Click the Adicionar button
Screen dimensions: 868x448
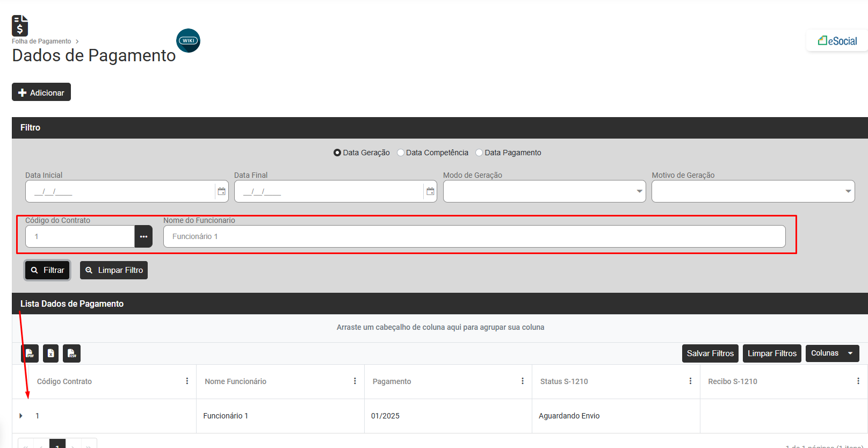tap(41, 92)
